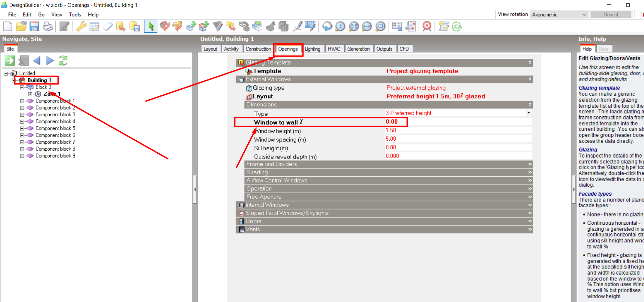Select Project glazing template value
The height and width of the screenshot is (302, 644).
click(x=422, y=71)
